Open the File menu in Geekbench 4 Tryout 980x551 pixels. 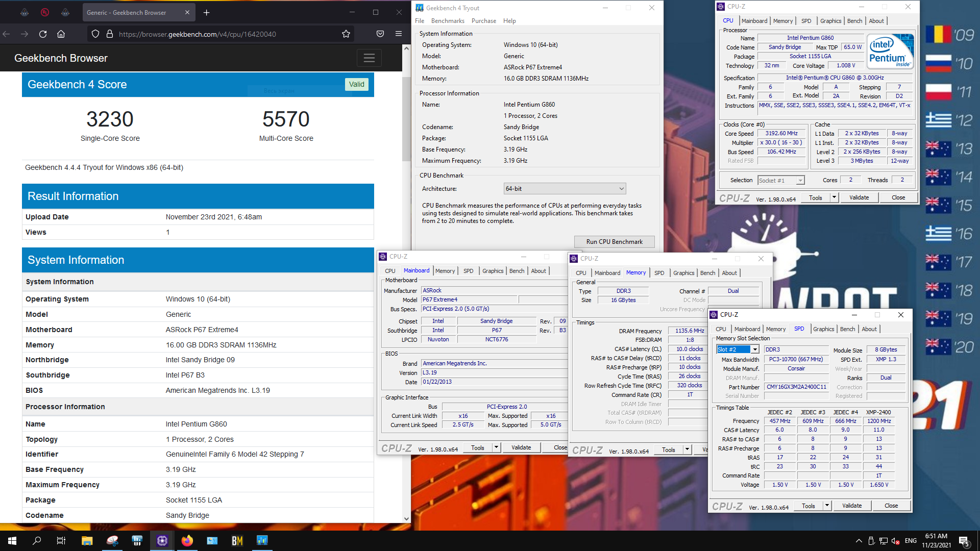420,21
